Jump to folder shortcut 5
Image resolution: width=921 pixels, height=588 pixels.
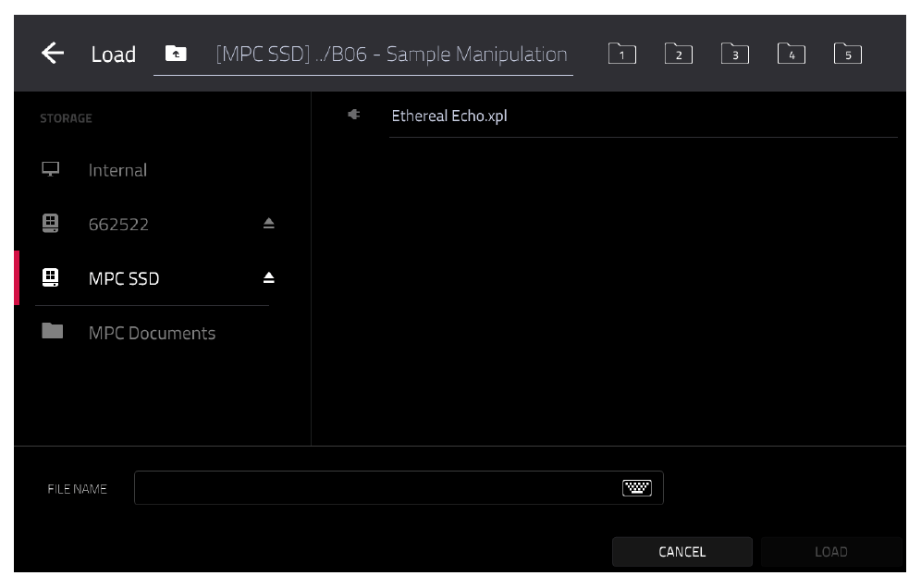tap(848, 54)
